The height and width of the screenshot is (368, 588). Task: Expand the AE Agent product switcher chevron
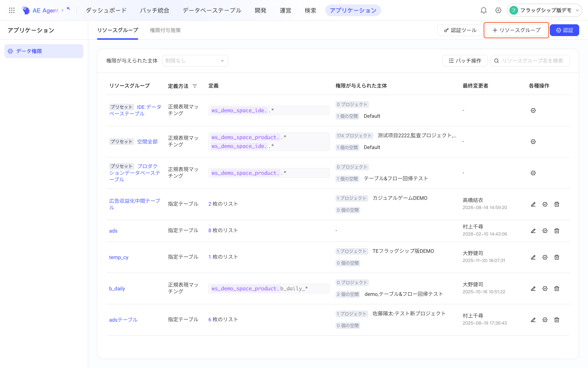(x=62, y=10)
